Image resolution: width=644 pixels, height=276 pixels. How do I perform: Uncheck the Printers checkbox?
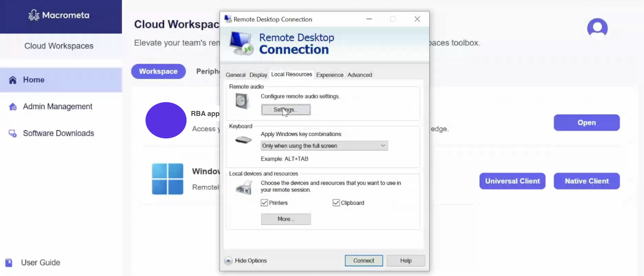tap(264, 203)
